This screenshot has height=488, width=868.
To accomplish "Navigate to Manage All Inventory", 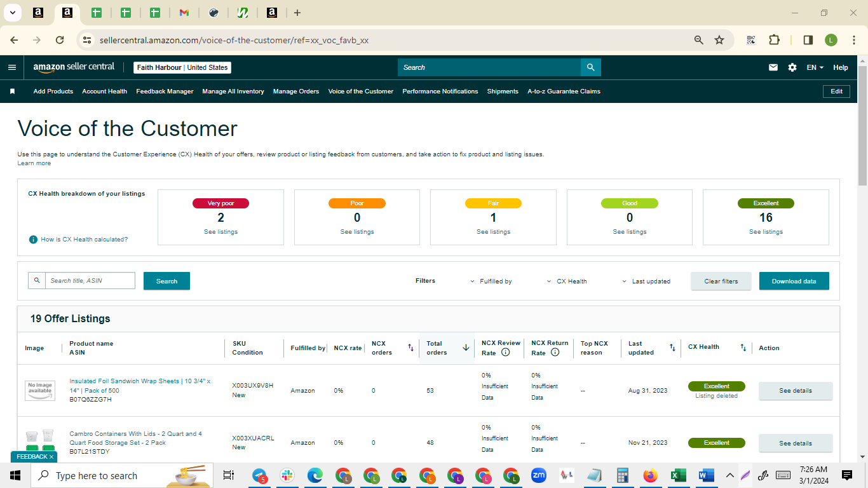I will click(233, 91).
